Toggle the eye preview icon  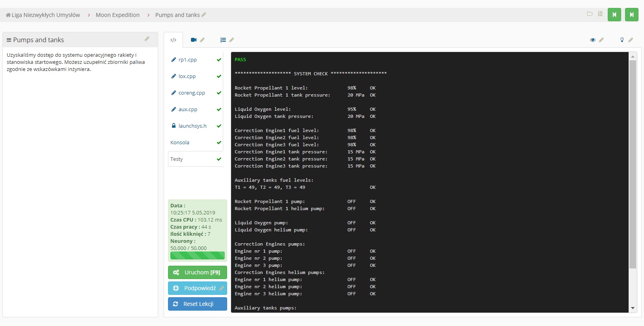click(x=593, y=40)
